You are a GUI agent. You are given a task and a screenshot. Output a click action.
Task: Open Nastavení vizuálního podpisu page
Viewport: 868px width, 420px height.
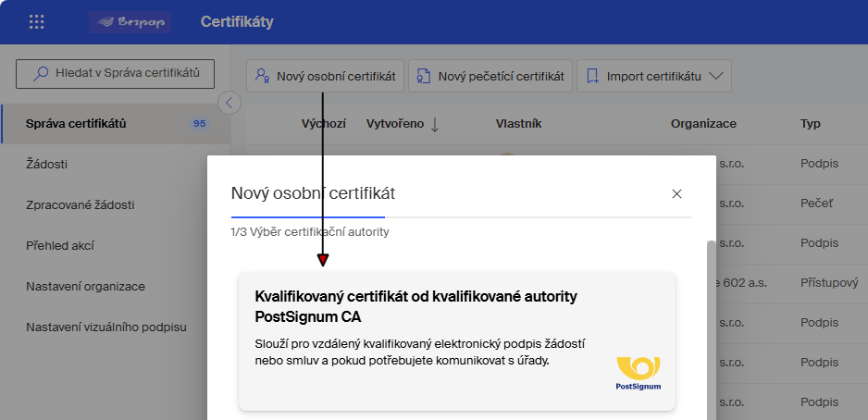106,327
